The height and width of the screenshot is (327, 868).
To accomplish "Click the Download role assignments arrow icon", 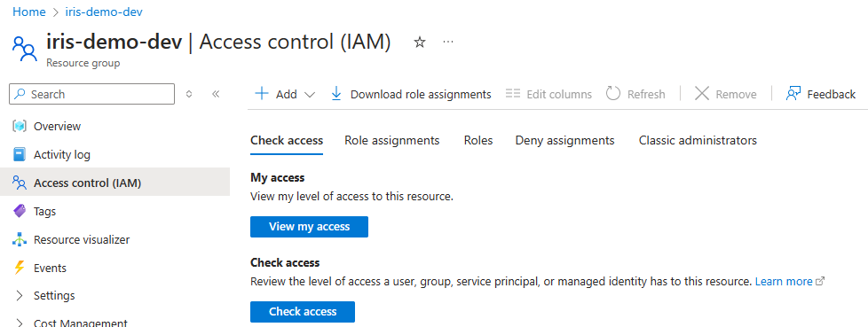I will coord(336,94).
